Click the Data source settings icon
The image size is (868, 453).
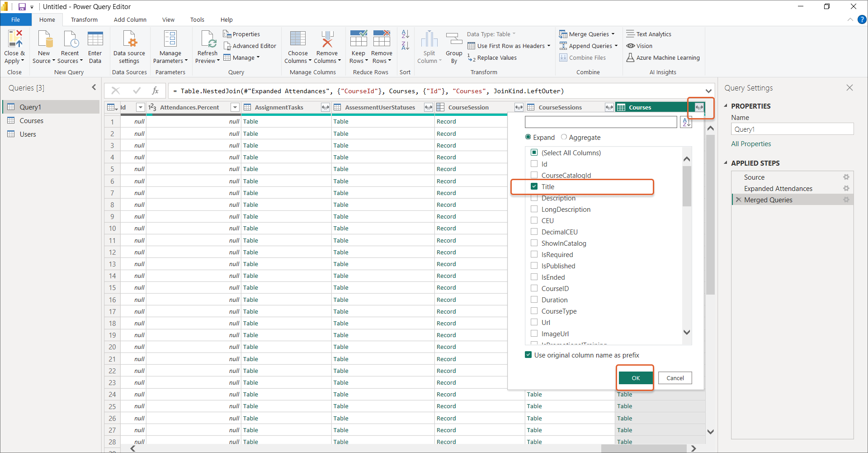click(129, 40)
